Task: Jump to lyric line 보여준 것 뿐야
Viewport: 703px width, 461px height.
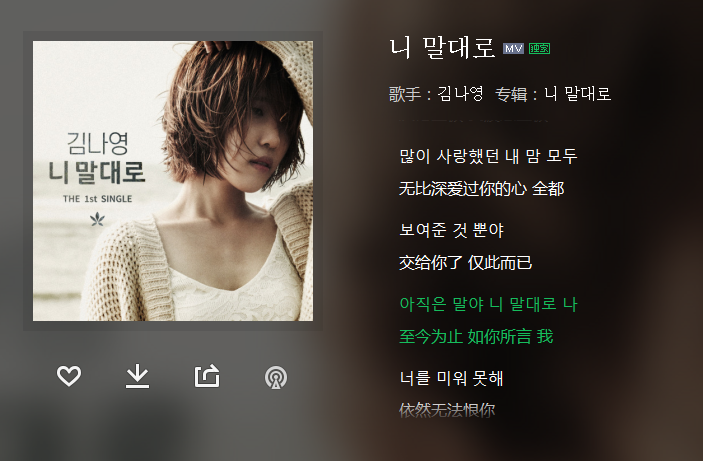Action: point(451,230)
